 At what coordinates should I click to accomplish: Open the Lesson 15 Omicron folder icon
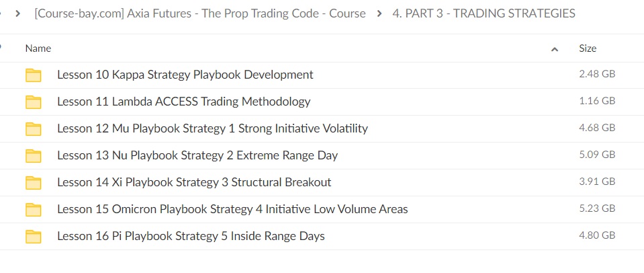[x=34, y=210]
